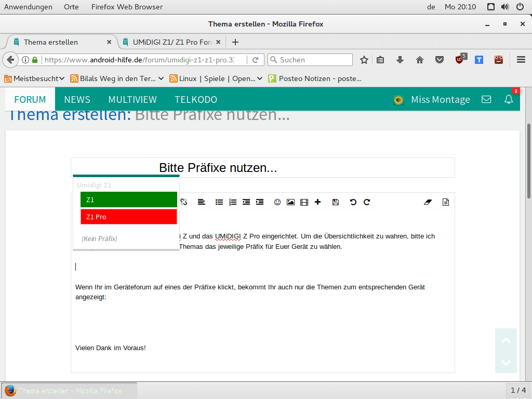
Task: Open uBlock Origin extension icon
Action: [x=460, y=59]
